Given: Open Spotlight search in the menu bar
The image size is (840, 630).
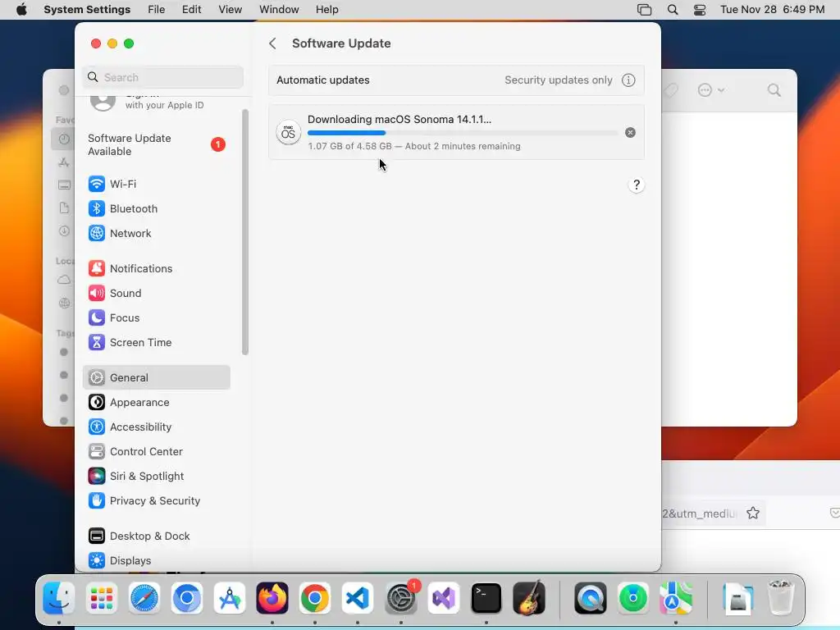Looking at the screenshot, I should pyautogui.click(x=673, y=10).
